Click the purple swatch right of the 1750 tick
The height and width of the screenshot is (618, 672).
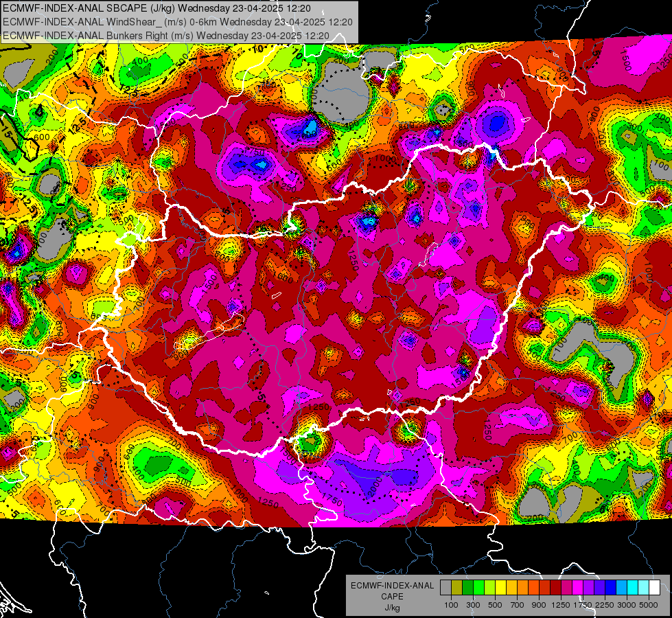tap(588, 588)
